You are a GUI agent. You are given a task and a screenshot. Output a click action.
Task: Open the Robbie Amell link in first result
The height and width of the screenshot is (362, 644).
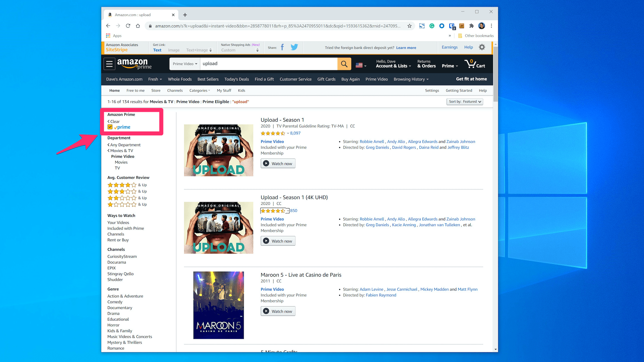pyautogui.click(x=372, y=142)
